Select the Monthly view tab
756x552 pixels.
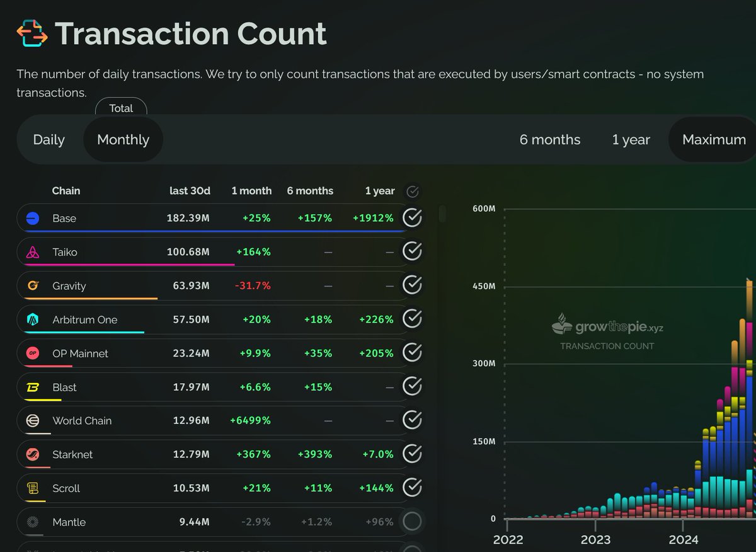123,140
